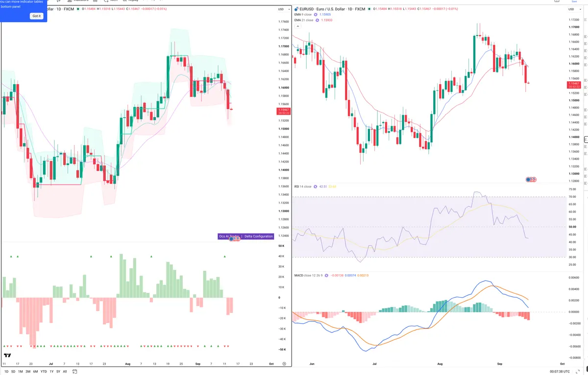Select the 5D time range

[13, 372]
